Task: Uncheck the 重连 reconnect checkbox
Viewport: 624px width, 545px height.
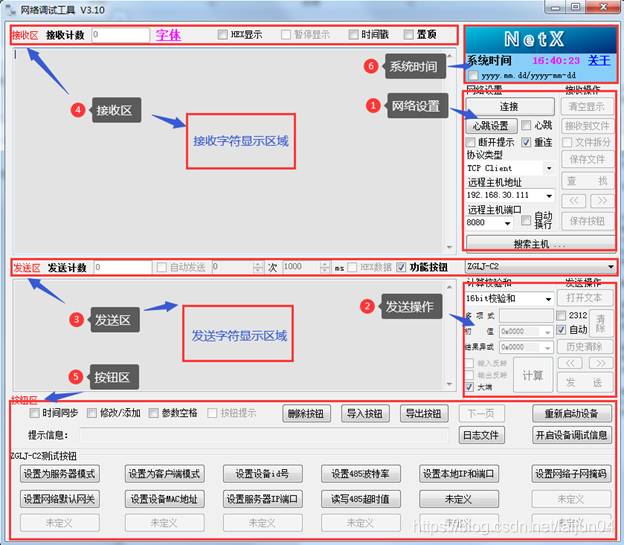Action: (527, 142)
